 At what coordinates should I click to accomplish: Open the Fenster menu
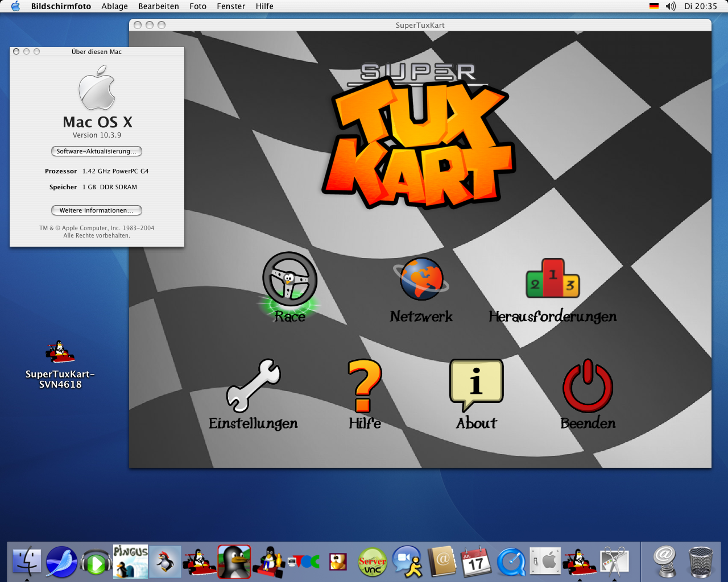pyautogui.click(x=231, y=6)
